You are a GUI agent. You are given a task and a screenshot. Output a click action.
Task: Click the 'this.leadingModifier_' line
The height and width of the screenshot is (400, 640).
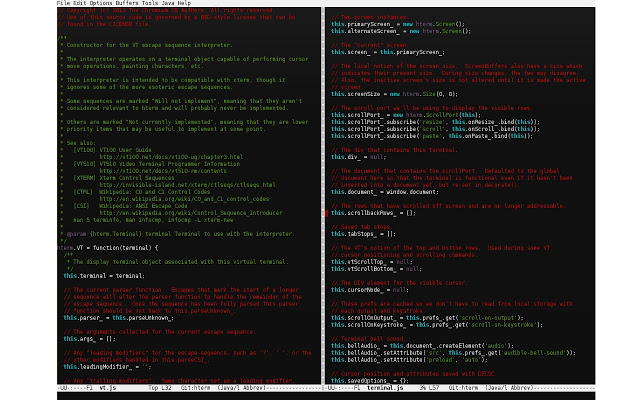coord(107,367)
